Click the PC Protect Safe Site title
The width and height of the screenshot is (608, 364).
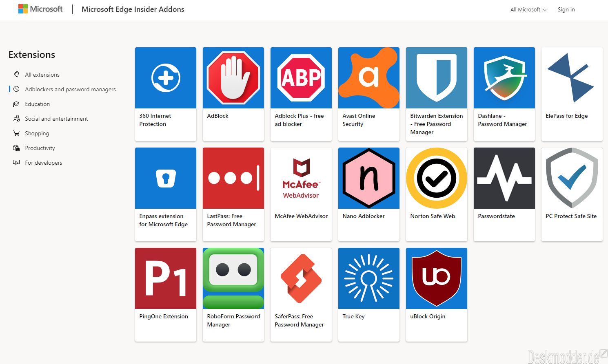click(x=571, y=216)
